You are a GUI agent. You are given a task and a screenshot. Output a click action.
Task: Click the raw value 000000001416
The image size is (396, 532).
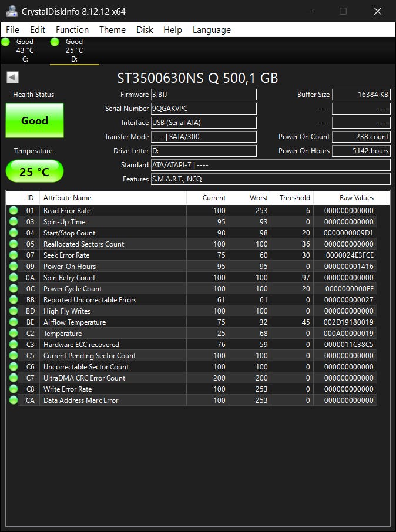(x=349, y=267)
